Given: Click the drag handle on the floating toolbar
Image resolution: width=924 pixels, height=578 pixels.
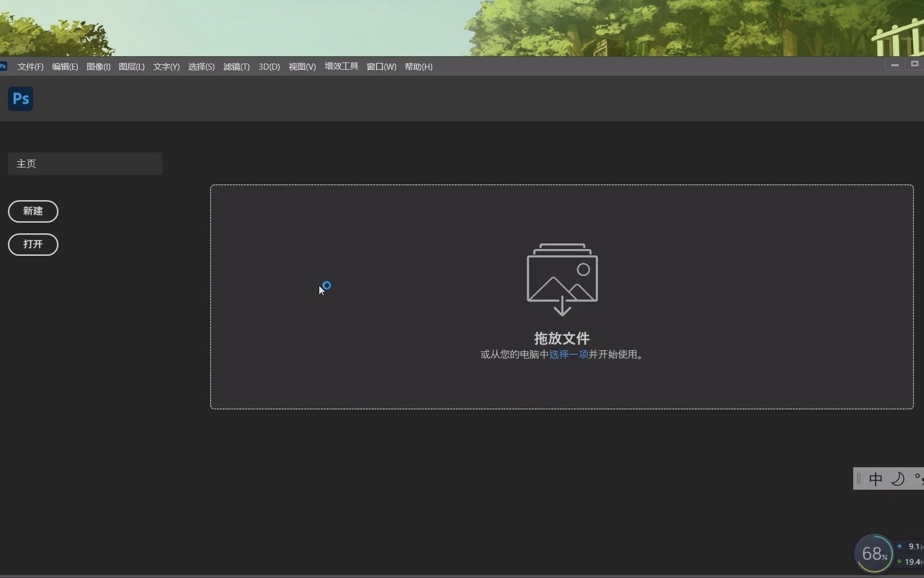Looking at the screenshot, I should pos(858,478).
